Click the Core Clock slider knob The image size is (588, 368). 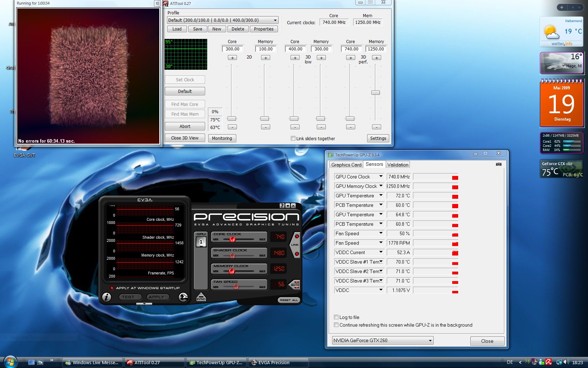232,239
